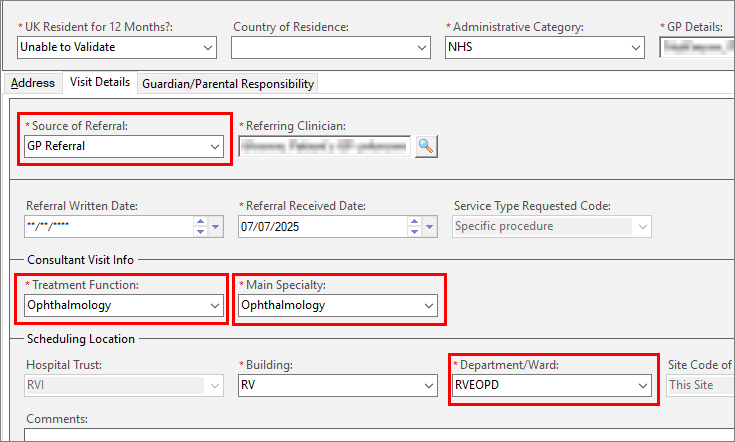Viewport: 735px width, 442px height.
Task: Open UK Resident for 12 Months dropdown
Action: tap(207, 47)
